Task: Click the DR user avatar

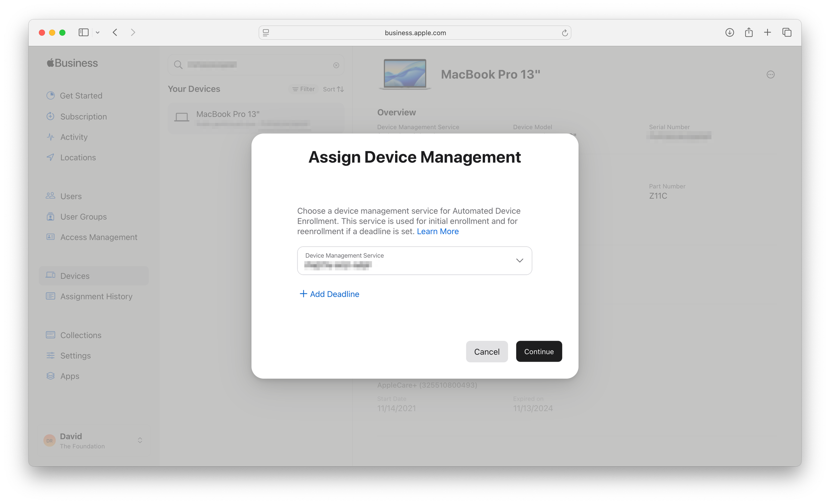Action: click(49, 441)
